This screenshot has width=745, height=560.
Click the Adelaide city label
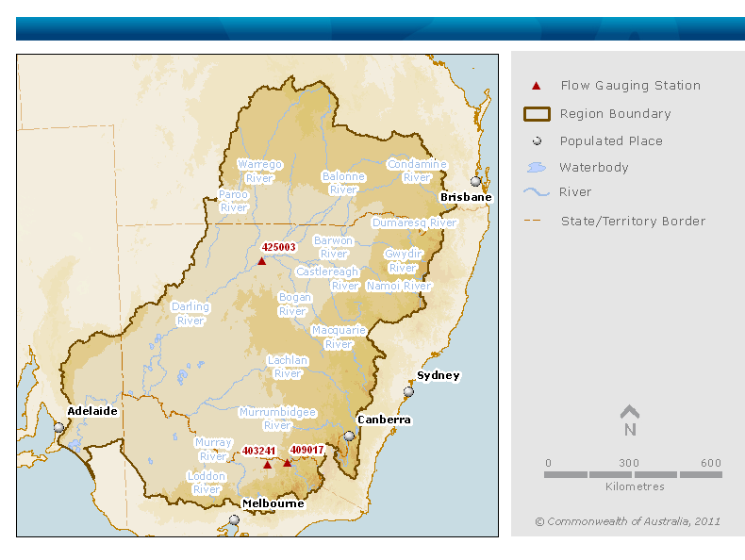[x=92, y=411]
